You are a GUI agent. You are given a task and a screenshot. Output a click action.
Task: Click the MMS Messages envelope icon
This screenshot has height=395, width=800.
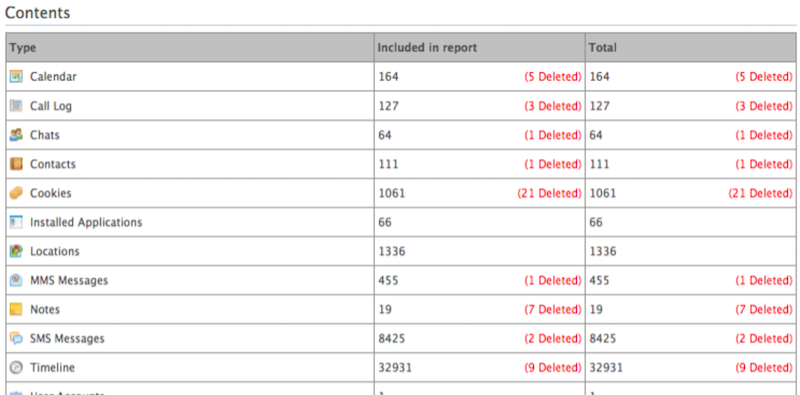pyautogui.click(x=16, y=280)
